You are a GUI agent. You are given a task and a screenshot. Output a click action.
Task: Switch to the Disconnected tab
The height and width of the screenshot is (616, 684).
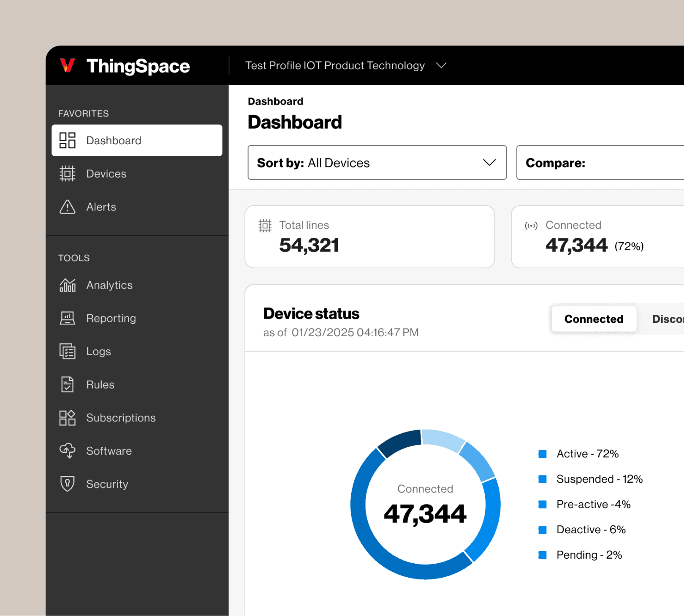tap(667, 319)
